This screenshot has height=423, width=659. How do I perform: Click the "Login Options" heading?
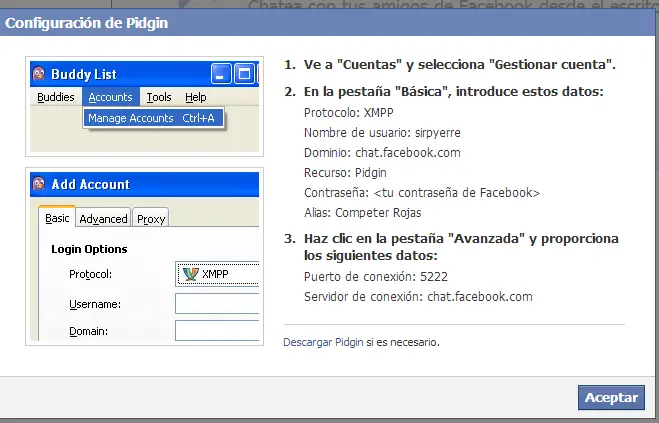pyautogui.click(x=89, y=249)
